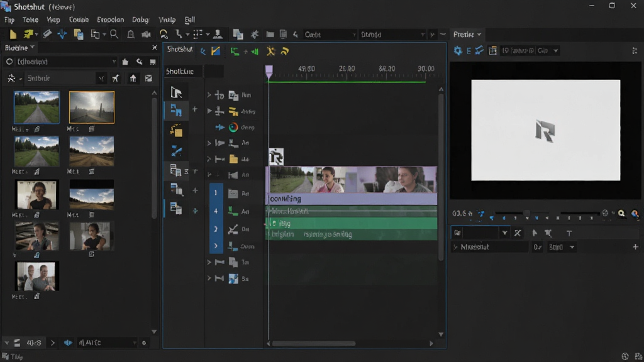Screen dimensions: 644x362
Task: Toggle the blue arrow button on Onnp track
Action: [x=219, y=127]
